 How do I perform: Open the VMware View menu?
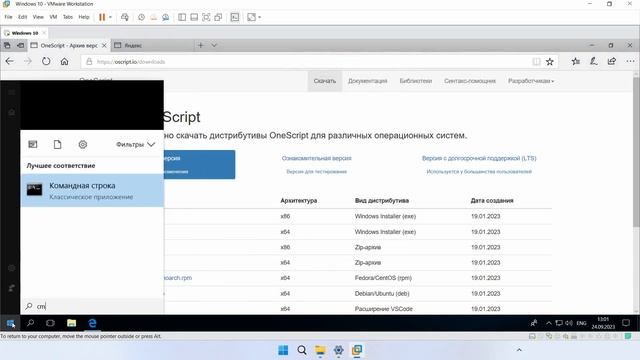click(x=38, y=17)
